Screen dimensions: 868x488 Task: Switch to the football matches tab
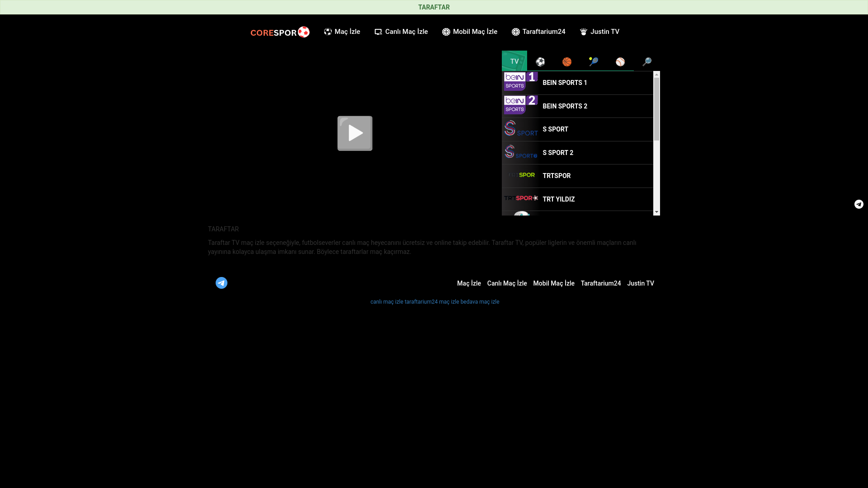(540, 61)
